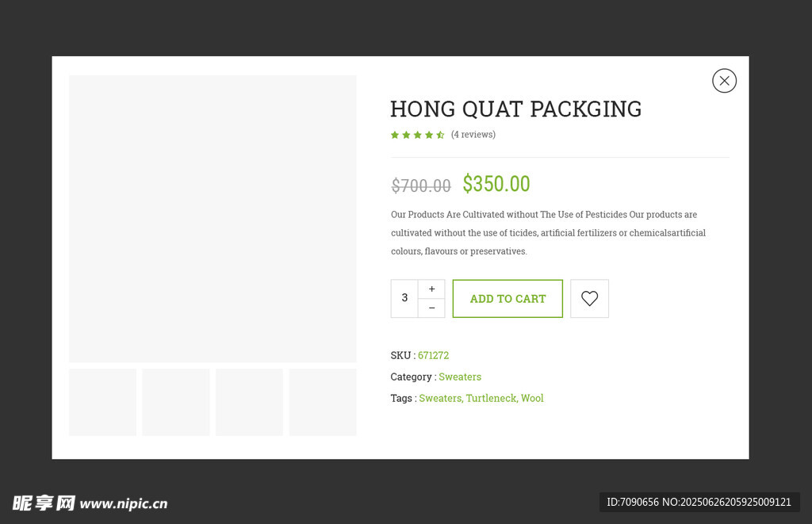Select the Wool tag link
This screenshot has height=524, width=812.
click(532, 398)
